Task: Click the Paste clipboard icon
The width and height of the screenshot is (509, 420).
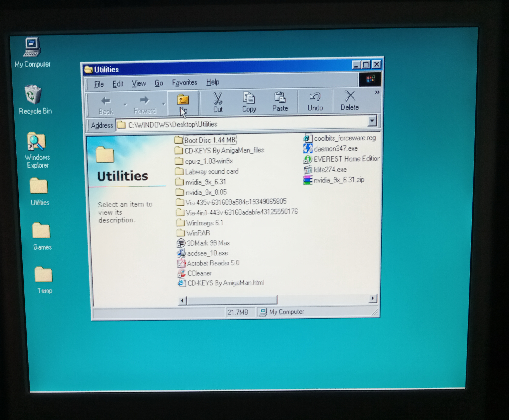Action: pyautogui.click(x=280, y=98)
